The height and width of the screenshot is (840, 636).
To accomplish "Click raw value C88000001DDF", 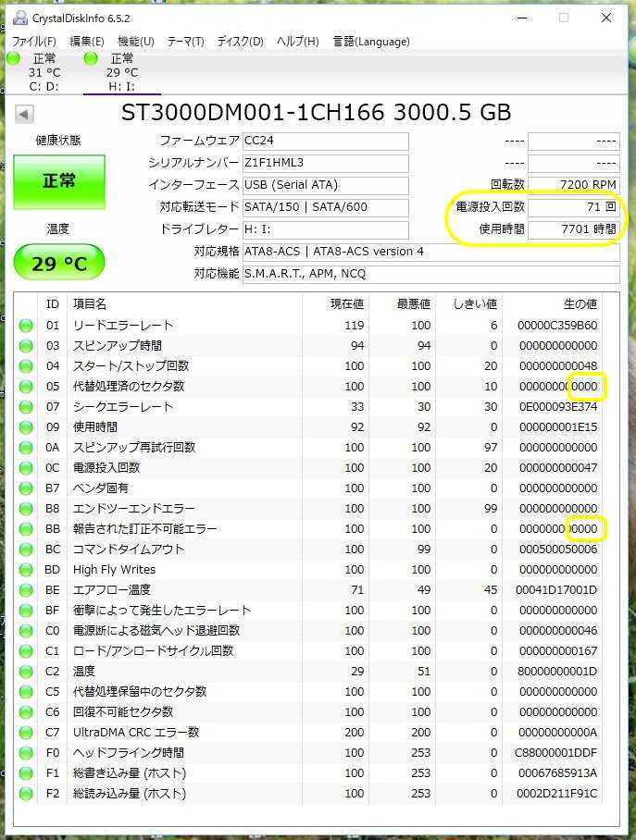I will [x=555, y=753].
